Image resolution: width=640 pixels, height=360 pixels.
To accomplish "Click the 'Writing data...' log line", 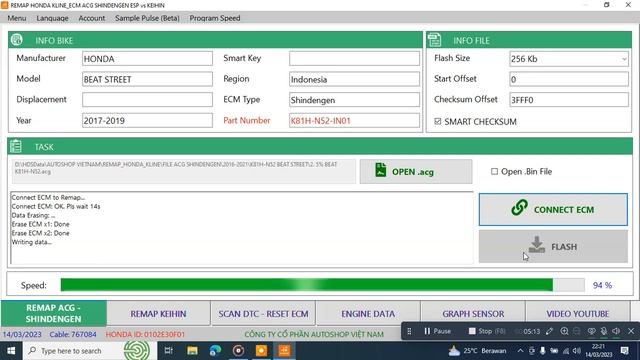I will (32, 242).
